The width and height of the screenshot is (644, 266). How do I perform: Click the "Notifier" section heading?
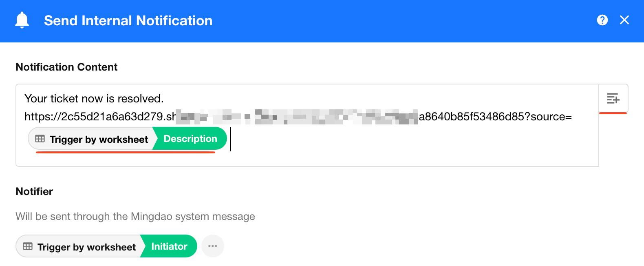[x=34, y=191]
